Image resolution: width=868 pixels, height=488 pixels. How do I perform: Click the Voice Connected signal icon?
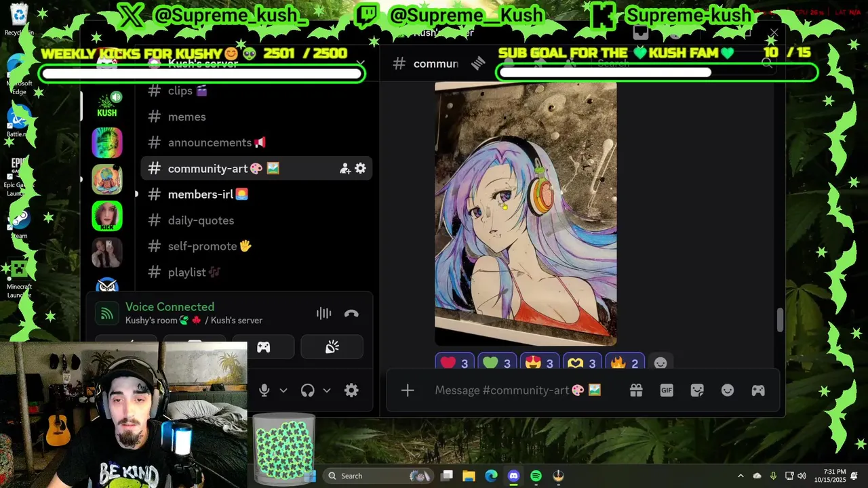coord(107,313)
